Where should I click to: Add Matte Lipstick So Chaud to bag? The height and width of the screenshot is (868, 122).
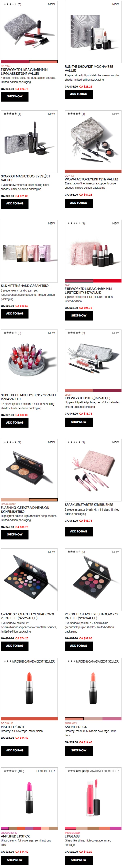[x=15, y=750]
